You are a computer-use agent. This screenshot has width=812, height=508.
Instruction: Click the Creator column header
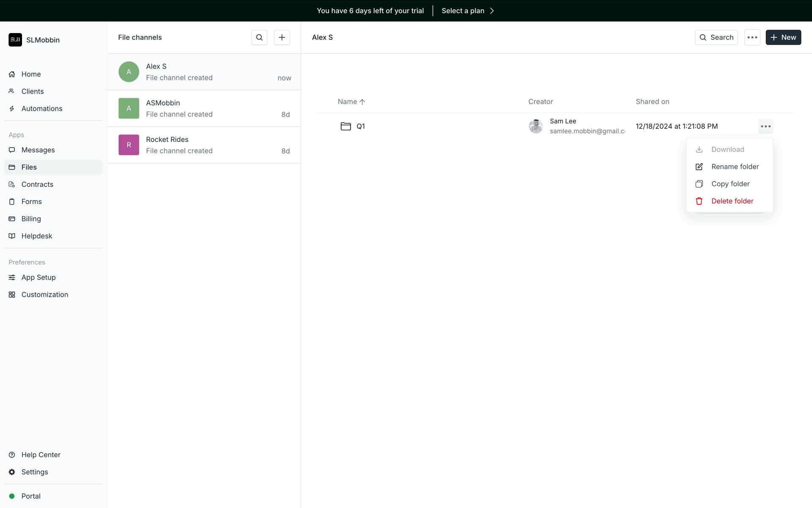pyautogui.click(x=540, y=102)
